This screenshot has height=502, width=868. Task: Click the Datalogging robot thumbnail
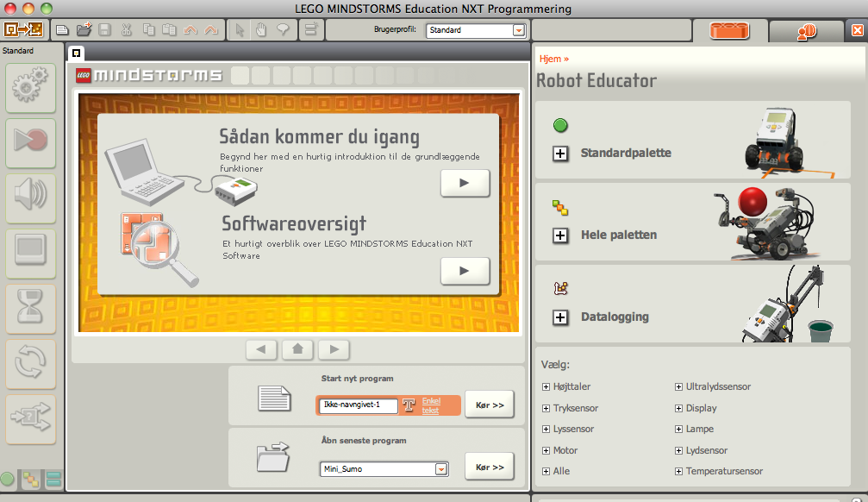click(x=787, y=304)
